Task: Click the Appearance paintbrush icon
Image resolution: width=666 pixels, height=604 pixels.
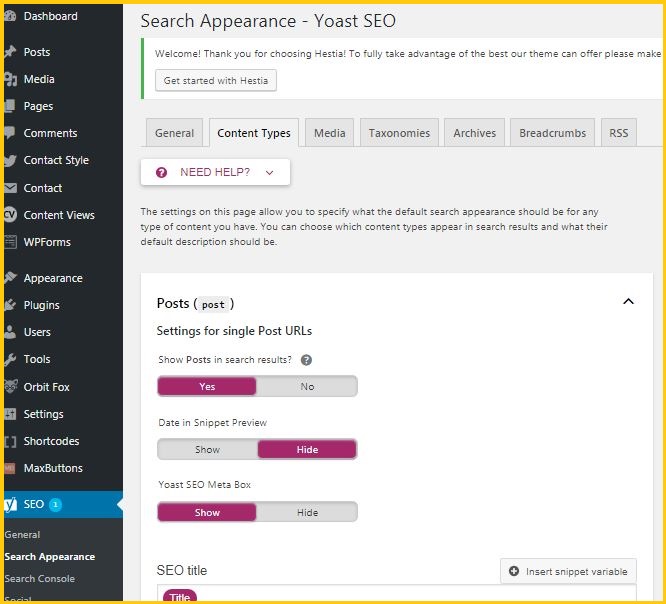Action: click(10, 278)
